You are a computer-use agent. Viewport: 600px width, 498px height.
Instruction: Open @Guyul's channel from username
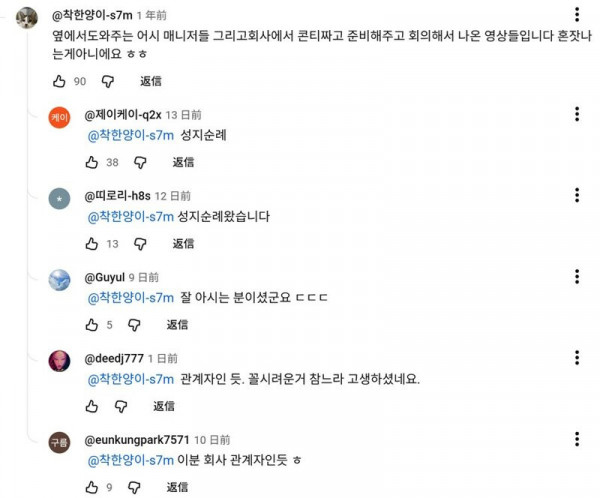pyautogui.click(x=104, y=276)
